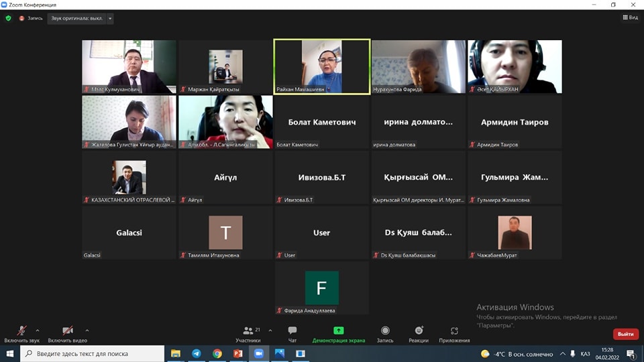Open the Реакции reactions menu
Screen dimensions: 644x362
point(419,334)
